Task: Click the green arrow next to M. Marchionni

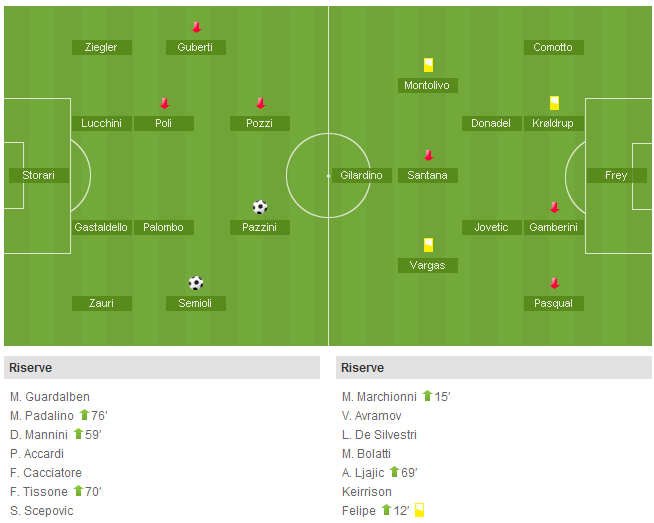Action: [x=427, y=396]
